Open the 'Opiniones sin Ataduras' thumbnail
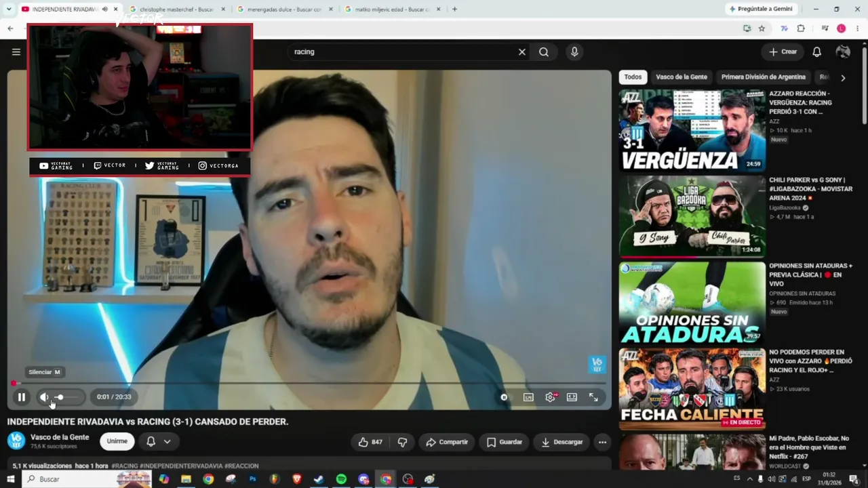 tap(692, 302)
